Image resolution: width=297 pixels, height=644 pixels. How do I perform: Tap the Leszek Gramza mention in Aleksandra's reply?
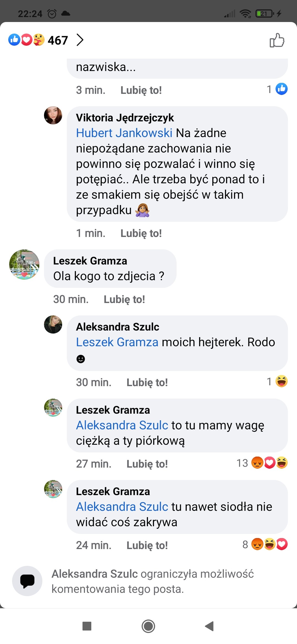[117, 342]
